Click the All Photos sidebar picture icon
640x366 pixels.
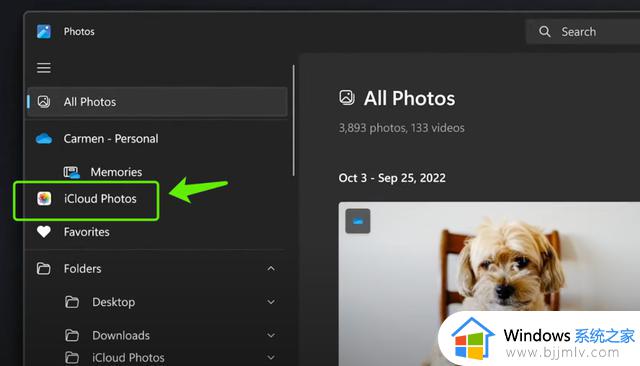coord(44,102)
